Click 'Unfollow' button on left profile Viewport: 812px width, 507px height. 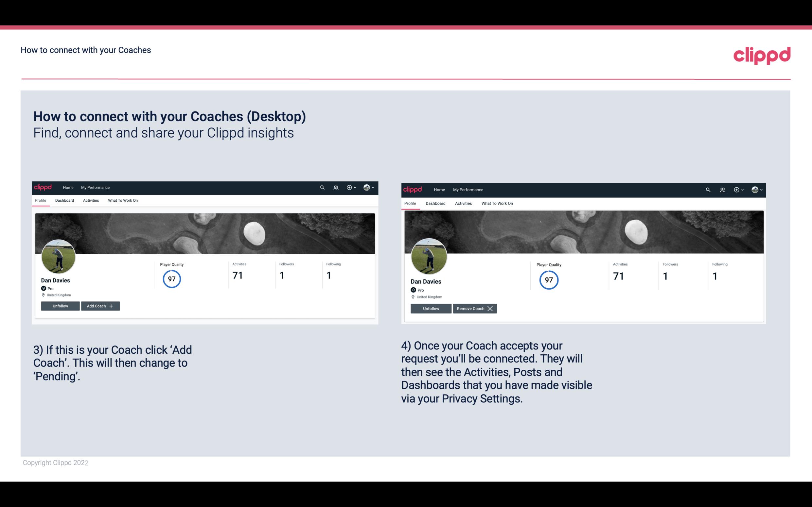tap(60, 306)
